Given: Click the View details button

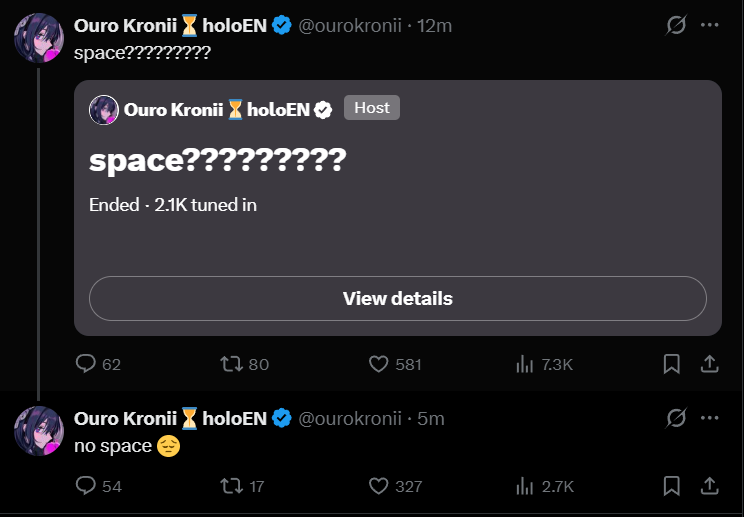Looking at the screenshot, I should [x=397, y=298].
